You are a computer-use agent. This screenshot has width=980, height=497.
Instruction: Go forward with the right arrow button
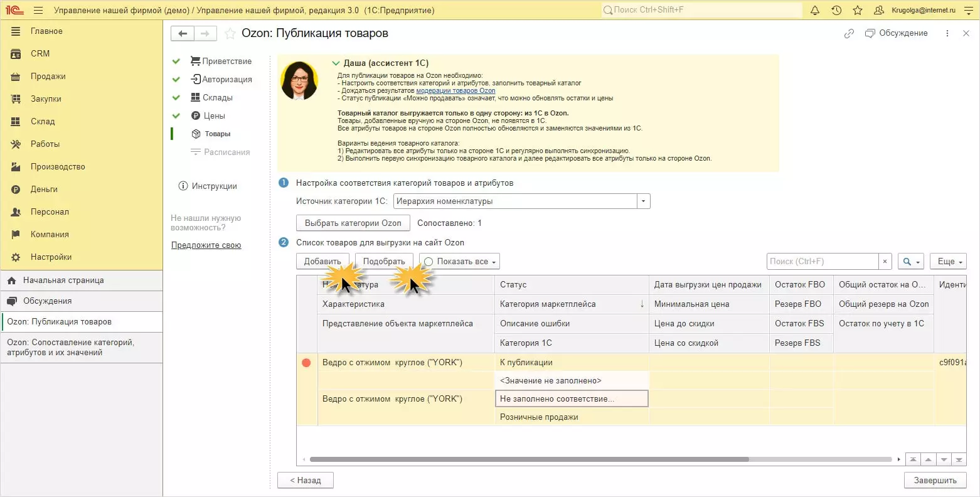tap(205, 33)
